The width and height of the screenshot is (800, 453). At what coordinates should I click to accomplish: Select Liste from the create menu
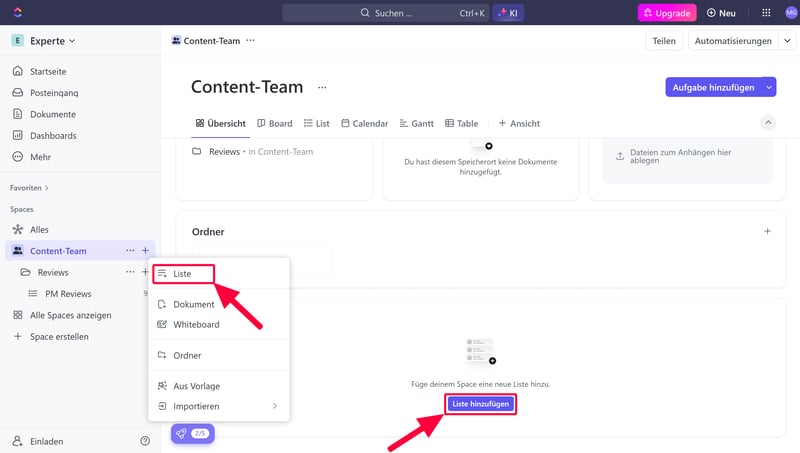click(x=183, y=273)
